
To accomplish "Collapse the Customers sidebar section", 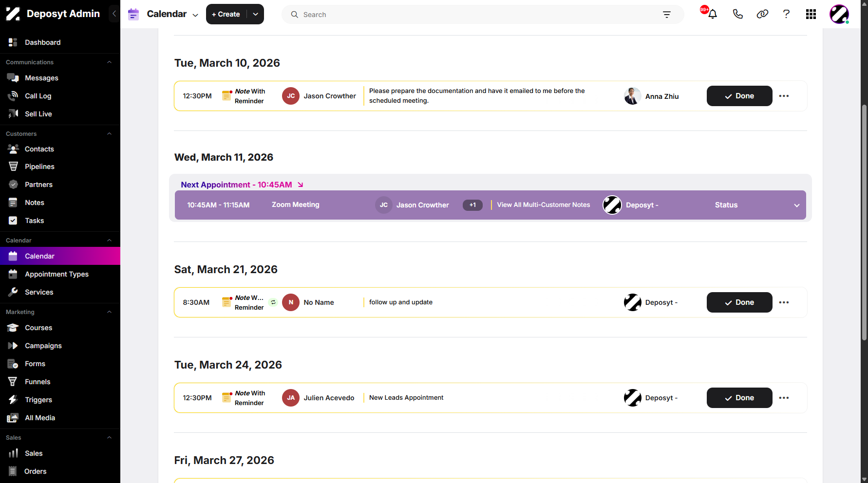I will [109, 133].
